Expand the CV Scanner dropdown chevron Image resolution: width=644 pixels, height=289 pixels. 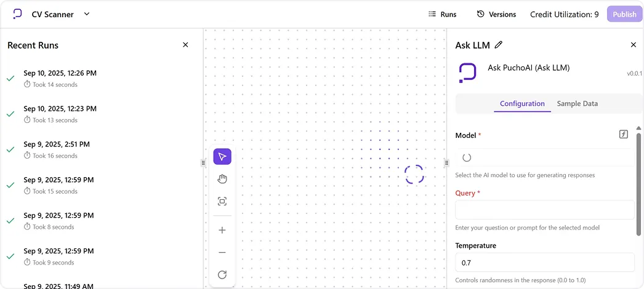click(x=87, y=14)
